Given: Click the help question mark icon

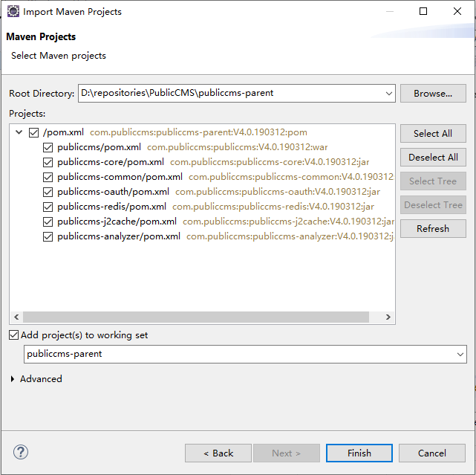Looking at the screenshot, I should (x=21, y=452).
